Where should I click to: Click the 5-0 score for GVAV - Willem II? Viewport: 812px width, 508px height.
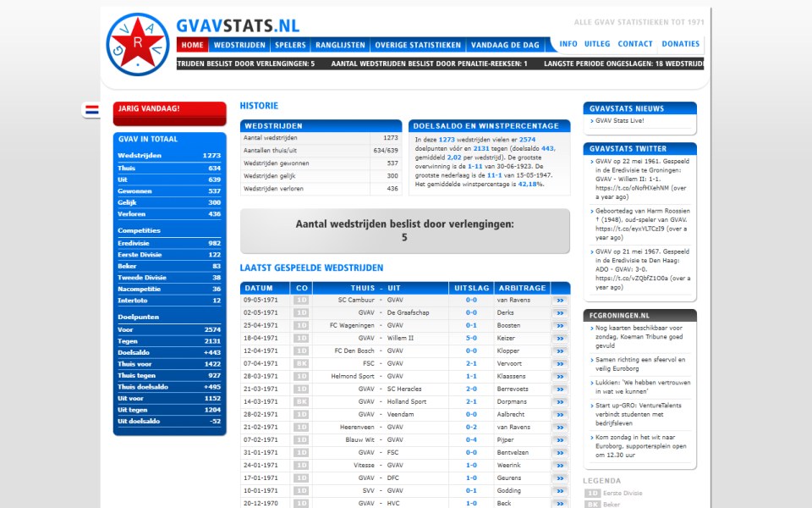[x=471, y=338]
